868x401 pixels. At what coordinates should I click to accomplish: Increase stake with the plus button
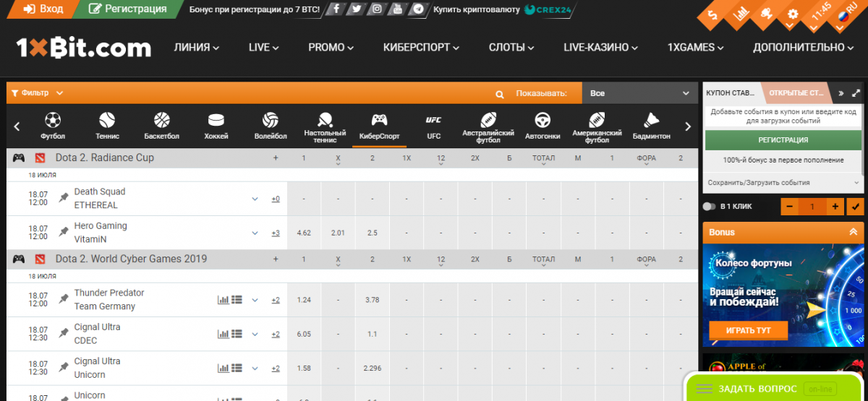pyautogui.click(x=835, y=207)
